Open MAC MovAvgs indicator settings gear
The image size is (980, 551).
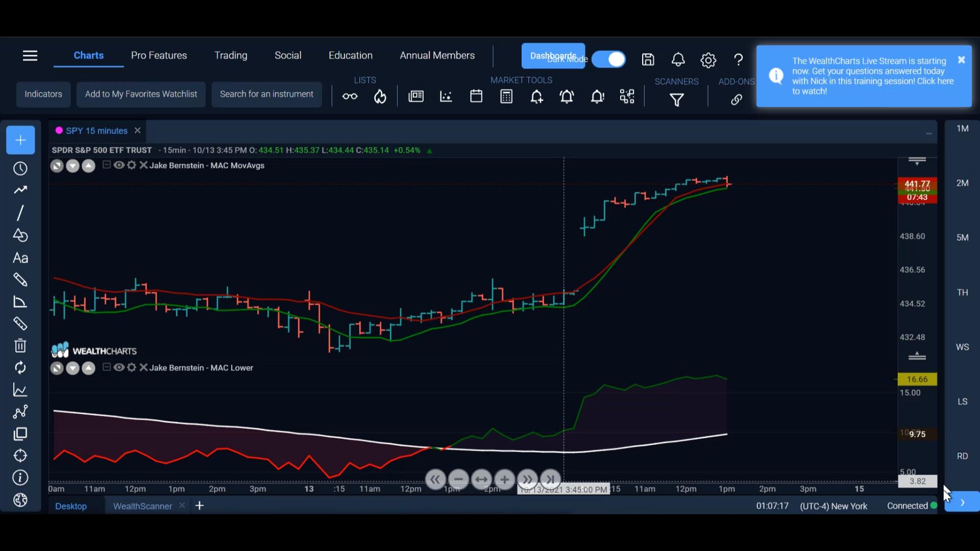coord(132,165)
